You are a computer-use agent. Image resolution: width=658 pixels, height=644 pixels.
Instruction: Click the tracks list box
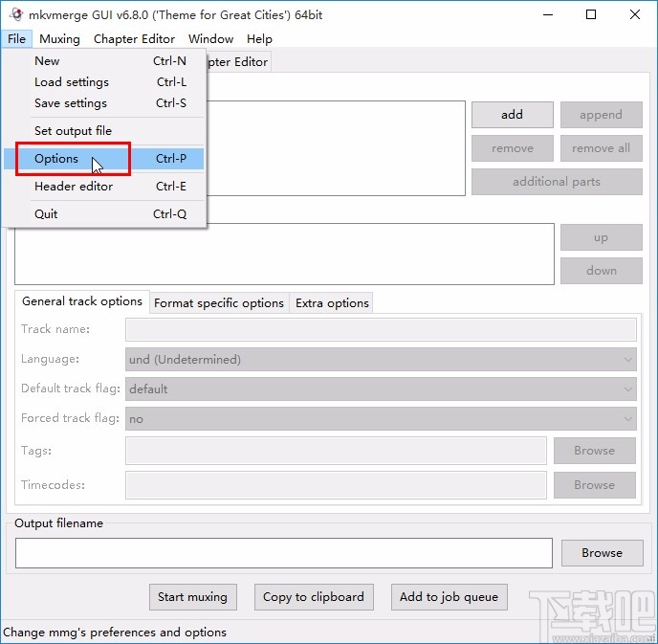coord(284,254)
